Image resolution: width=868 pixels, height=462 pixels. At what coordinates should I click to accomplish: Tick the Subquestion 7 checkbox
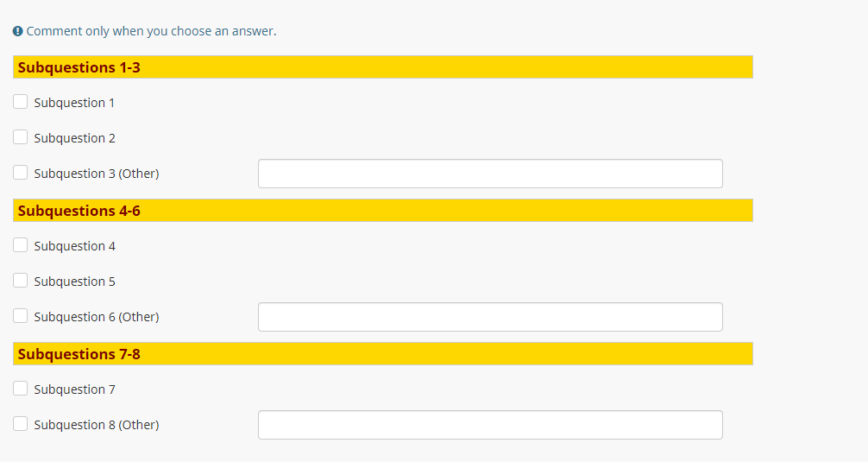(x=21, y=389)
